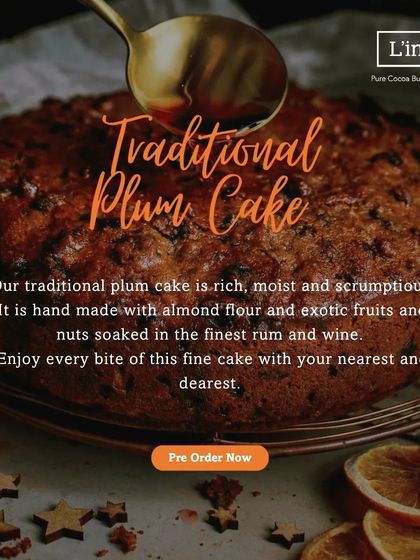Select the star cookie nearest the orange slices
Screen dimensions: 420x560
click(286, 535)
